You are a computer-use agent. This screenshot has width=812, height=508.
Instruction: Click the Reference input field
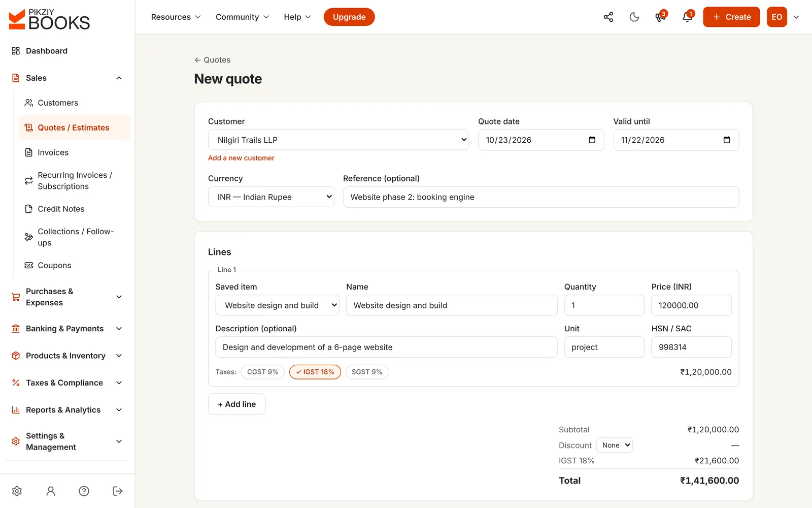click(x=541, y=197)
